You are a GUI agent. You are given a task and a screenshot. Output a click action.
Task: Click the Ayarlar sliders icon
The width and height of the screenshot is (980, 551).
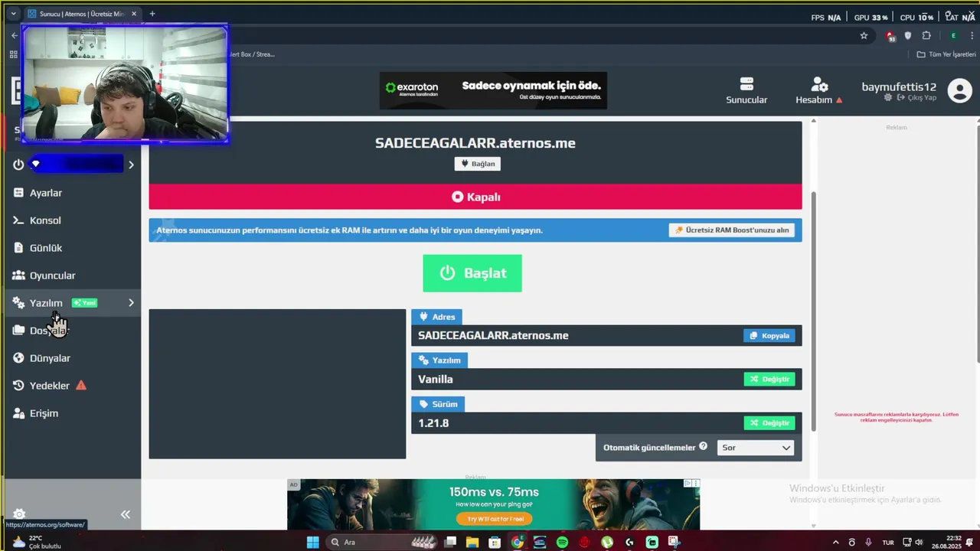pos(18,193)
